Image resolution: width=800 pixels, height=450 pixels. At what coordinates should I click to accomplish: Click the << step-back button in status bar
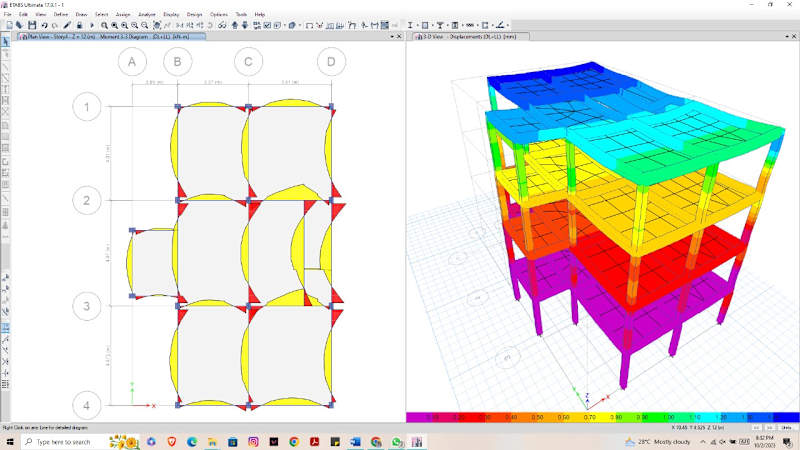757,428
